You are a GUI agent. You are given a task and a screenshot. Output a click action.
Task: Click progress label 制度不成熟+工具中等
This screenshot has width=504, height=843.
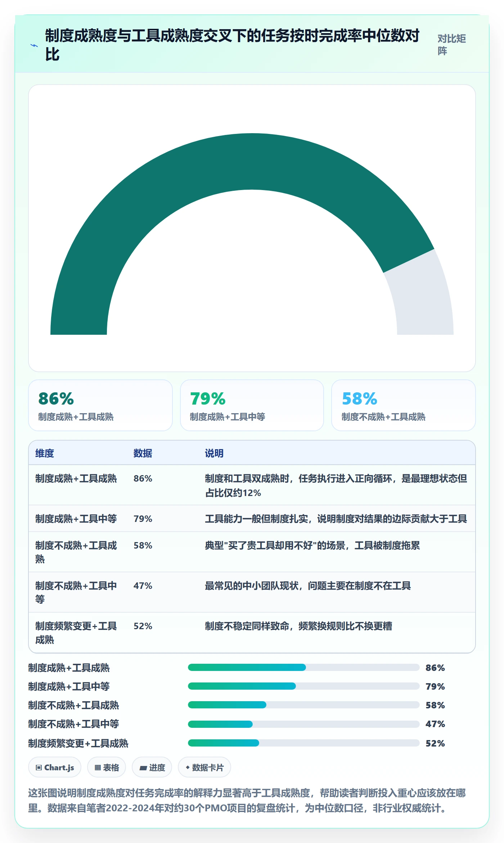click(73, 724)
